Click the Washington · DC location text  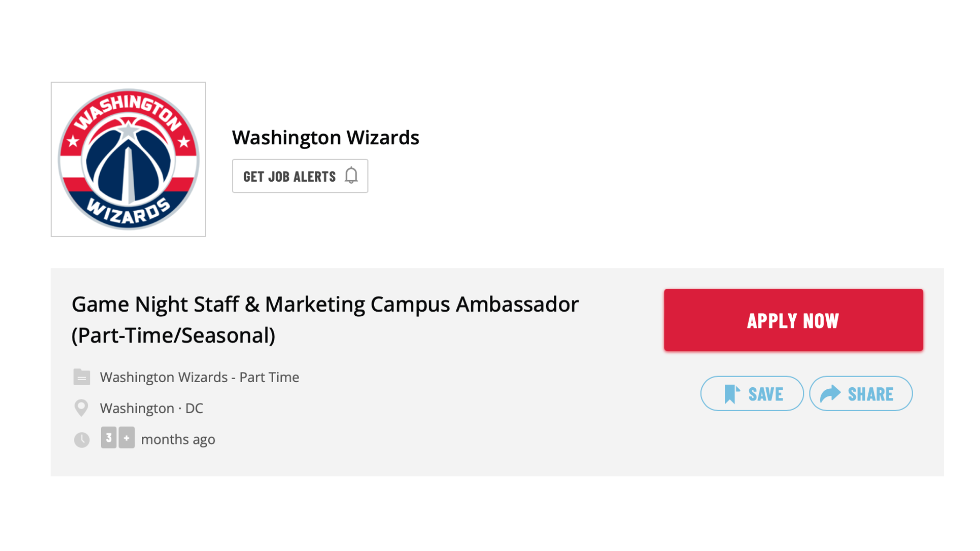click(x=152, y=408)
